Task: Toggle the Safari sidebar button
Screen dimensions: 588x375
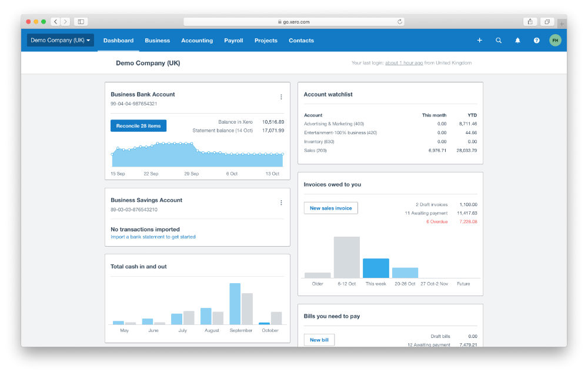Action: (81, 22)
